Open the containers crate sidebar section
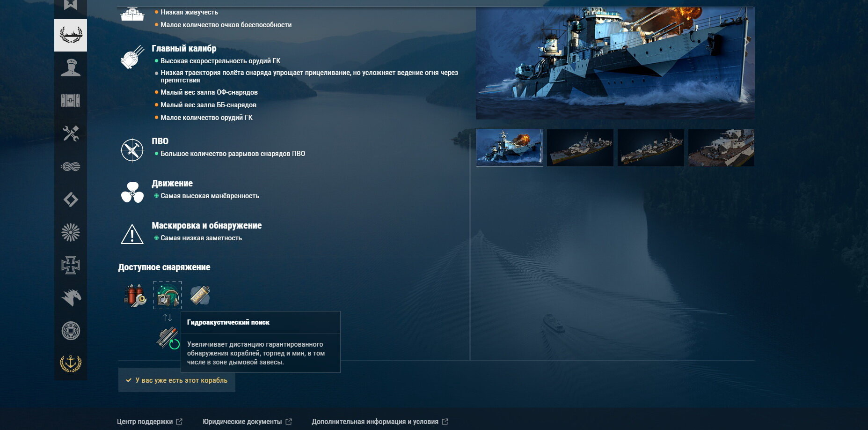 [71, 101]
